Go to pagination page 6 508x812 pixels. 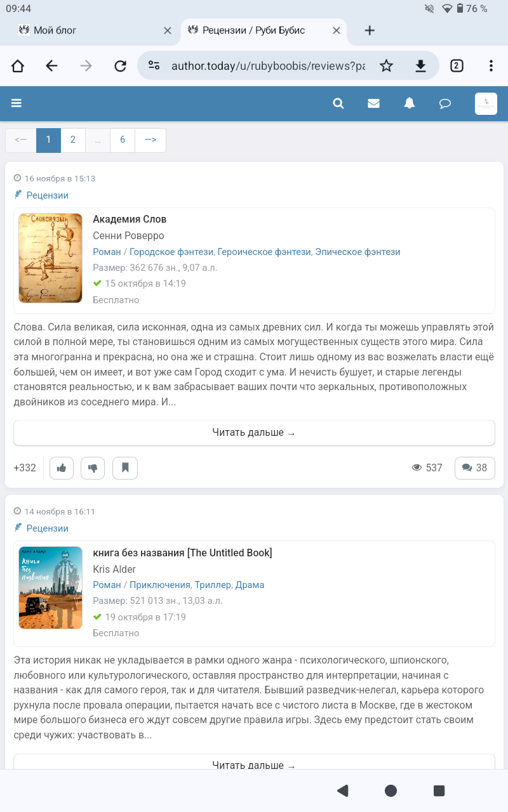tap(123, 140)
